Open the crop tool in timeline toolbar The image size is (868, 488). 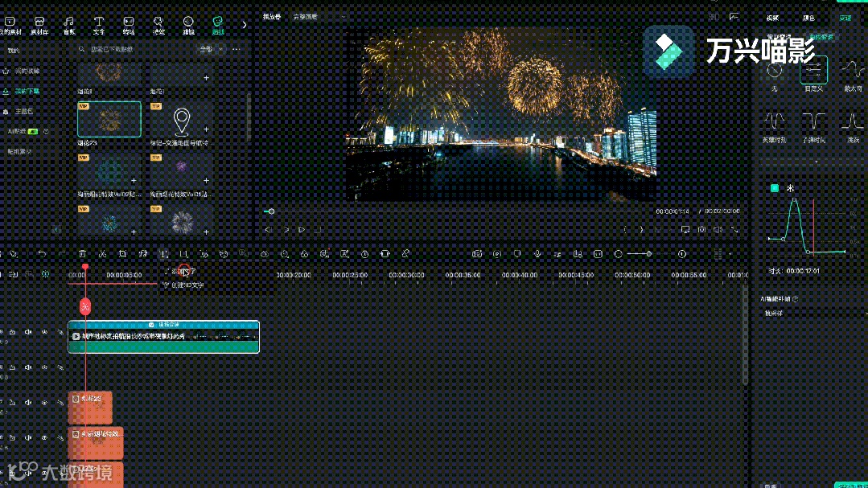(122, 254)
